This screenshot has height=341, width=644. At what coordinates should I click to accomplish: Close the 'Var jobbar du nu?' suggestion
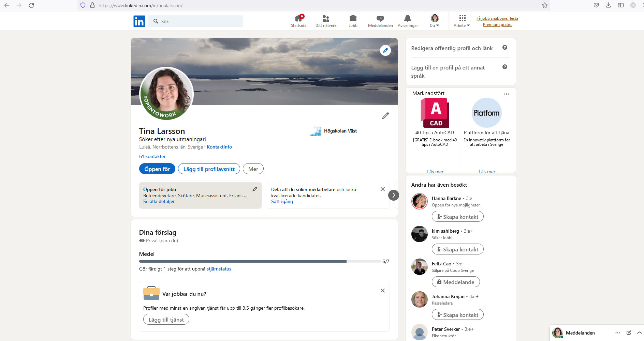click(x=383, y=291)
